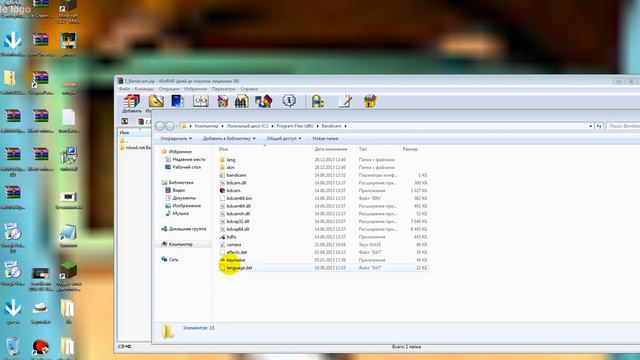This screenshot has height=360, width=640.
Task: Click the WinRAR Test archive icon
Action: point(178,101)
